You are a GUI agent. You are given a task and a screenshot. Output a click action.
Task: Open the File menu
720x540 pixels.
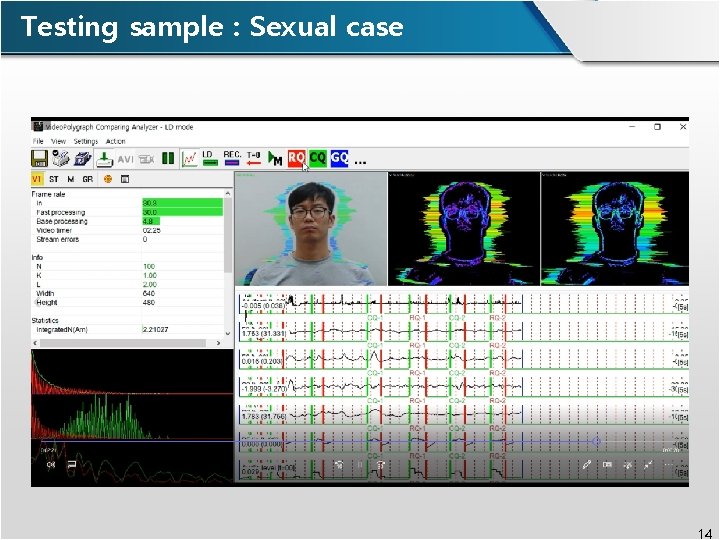(38, 141)
